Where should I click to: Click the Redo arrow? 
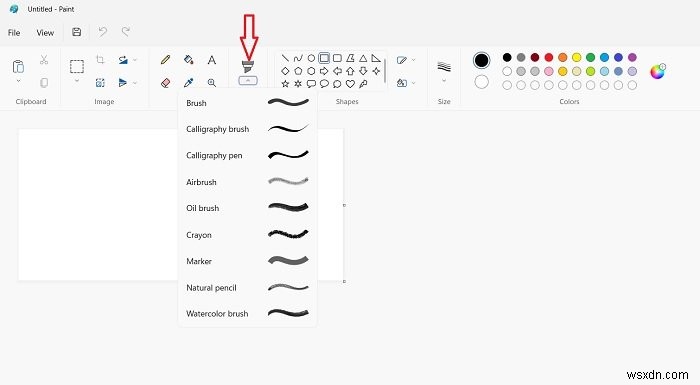(x=126, y=32)
